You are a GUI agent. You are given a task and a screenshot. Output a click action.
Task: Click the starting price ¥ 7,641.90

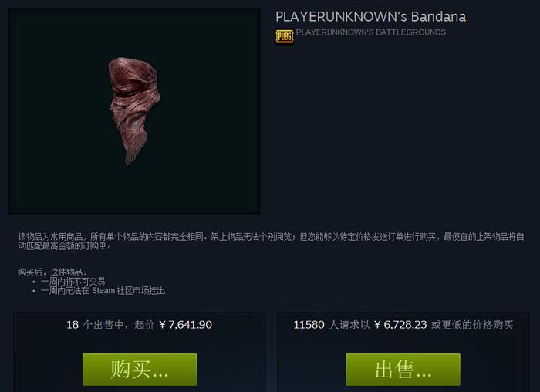[x=186, y=325]
